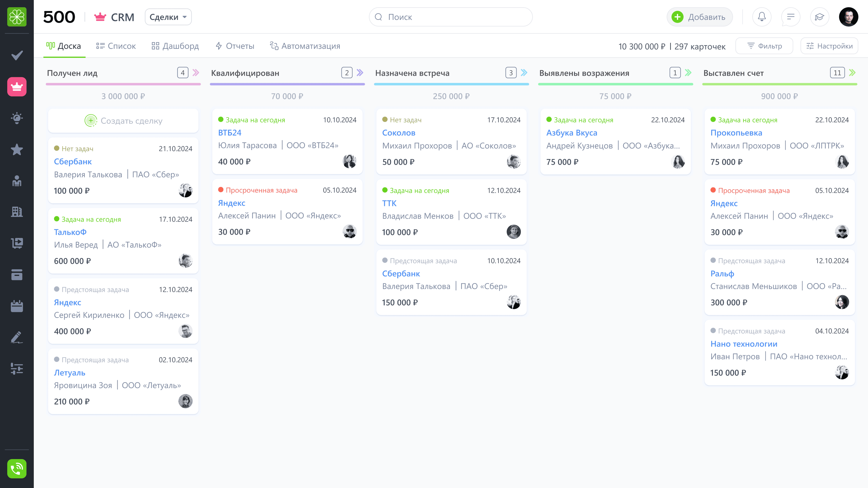Open the graduation cap learning icon

click(x=819, y=17)
